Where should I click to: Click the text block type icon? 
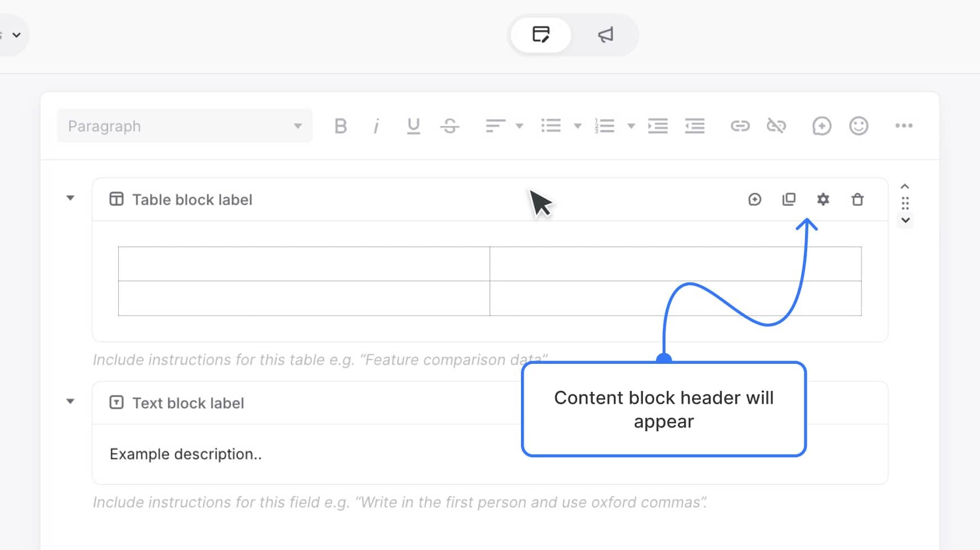tap(116, 403)
